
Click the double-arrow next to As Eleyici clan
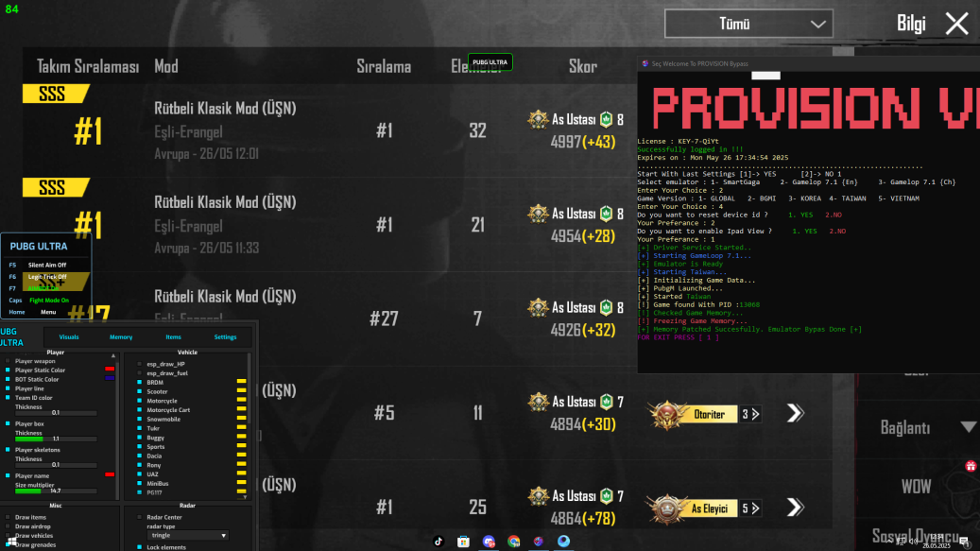[795, 508]
